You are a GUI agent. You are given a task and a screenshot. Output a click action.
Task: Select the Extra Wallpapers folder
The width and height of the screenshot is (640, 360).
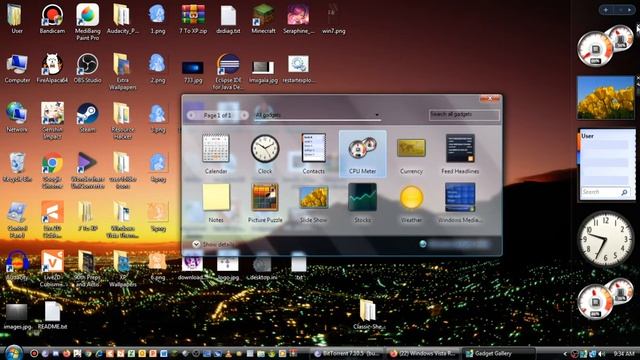click(122, 71)
